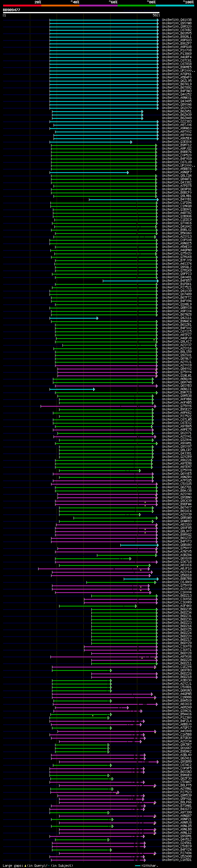
Task: Select the UniRef100_A3F4K0 label
Action: (177, 606)
